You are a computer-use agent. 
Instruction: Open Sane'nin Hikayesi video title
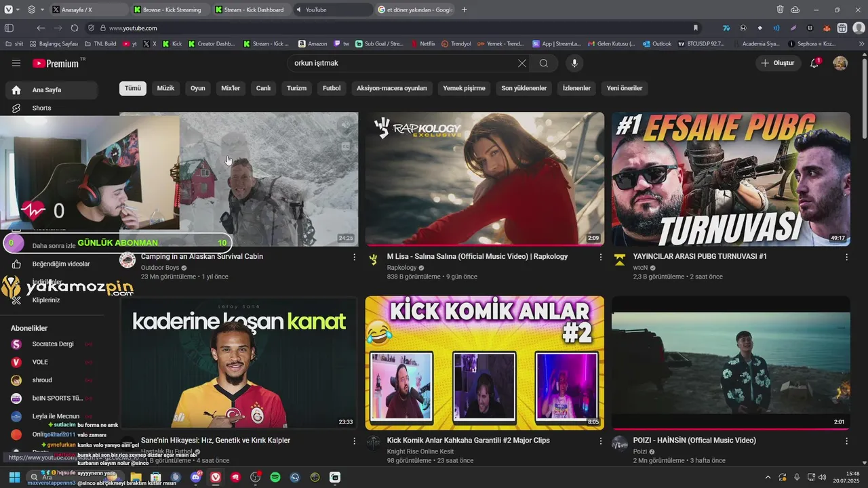pos(216,441)
